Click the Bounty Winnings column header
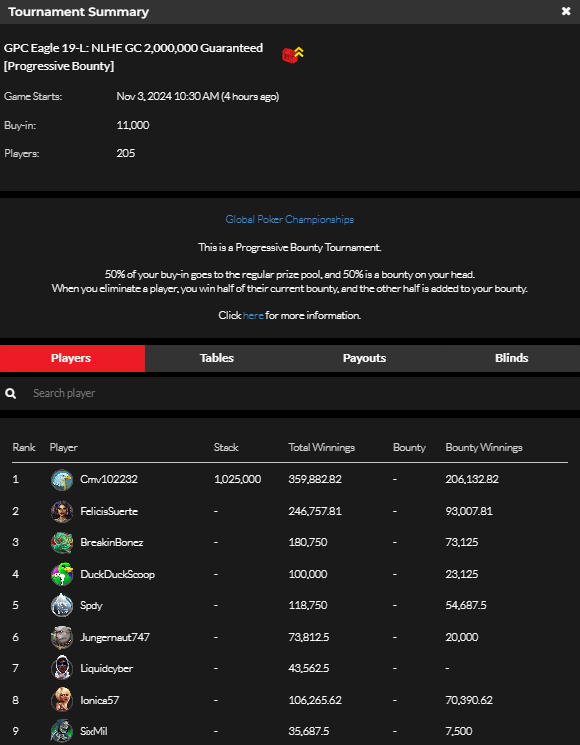The image size is (580, 745). pyautogui.click(x=484, y=448)
